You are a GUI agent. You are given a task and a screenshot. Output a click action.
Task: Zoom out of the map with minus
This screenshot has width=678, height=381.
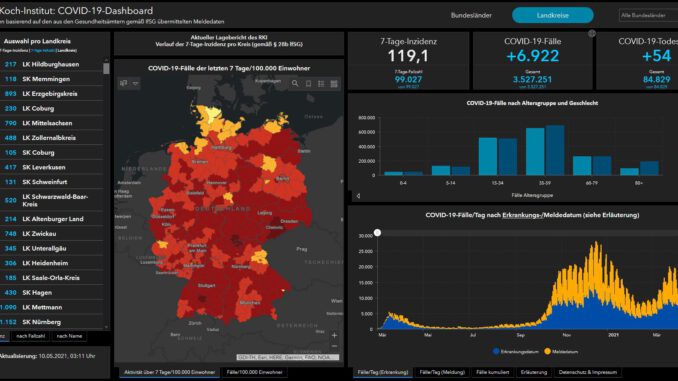334,346
